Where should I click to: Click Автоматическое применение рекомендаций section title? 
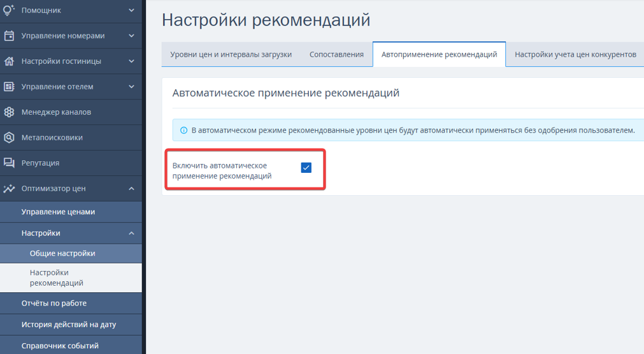point(286,93)
